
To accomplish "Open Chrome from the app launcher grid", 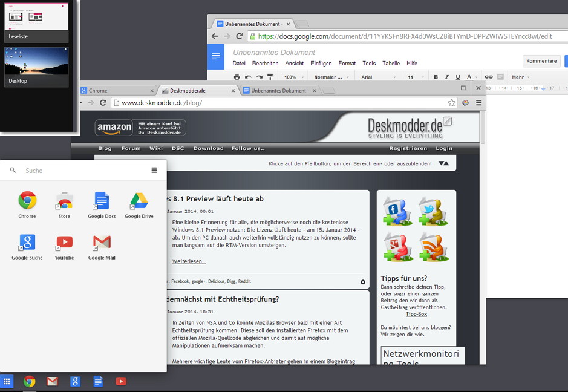I will [27, 204].
